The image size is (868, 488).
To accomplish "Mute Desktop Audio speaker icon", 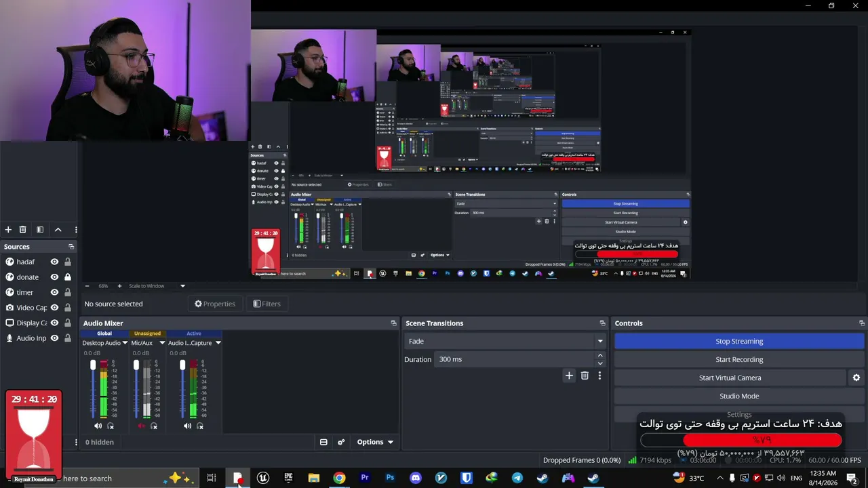I will click(x=98, y=426).
